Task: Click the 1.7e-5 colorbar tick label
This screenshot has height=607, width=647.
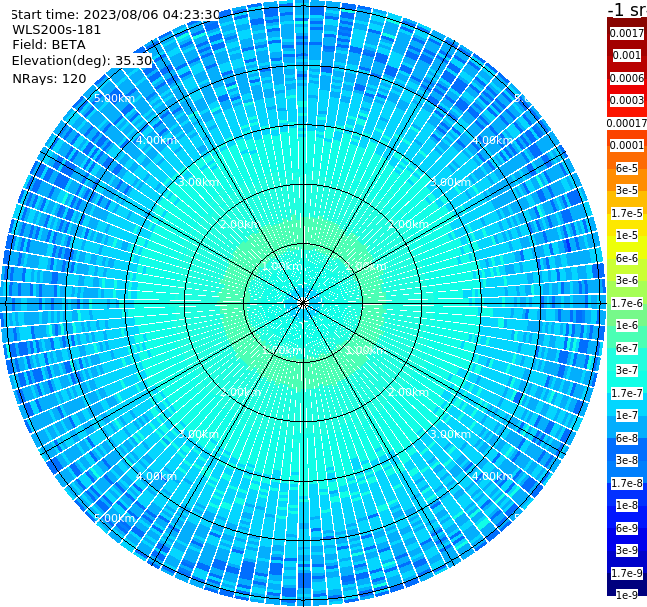Action: (x=627, y=213)
